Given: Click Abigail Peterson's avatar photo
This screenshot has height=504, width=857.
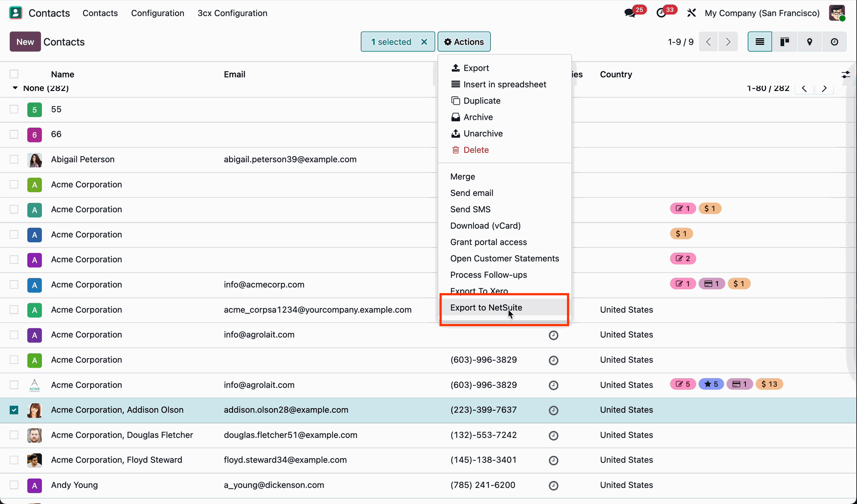Looking at the screenshot, I should [34, 160].
